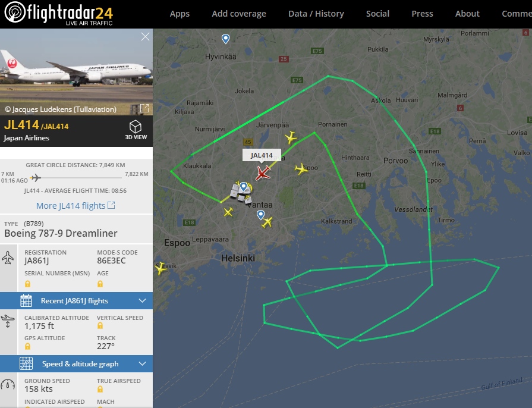Image resolution: width=532 pixels, height=408 pixels.
Task: Open the Data / History menu
Action: [x=316, y=14]
